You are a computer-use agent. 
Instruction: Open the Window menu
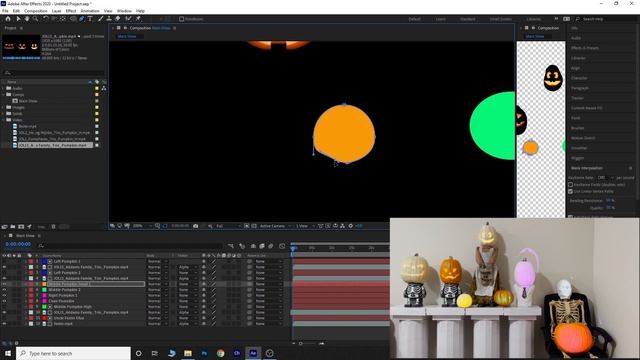click(x=124, y=11)
